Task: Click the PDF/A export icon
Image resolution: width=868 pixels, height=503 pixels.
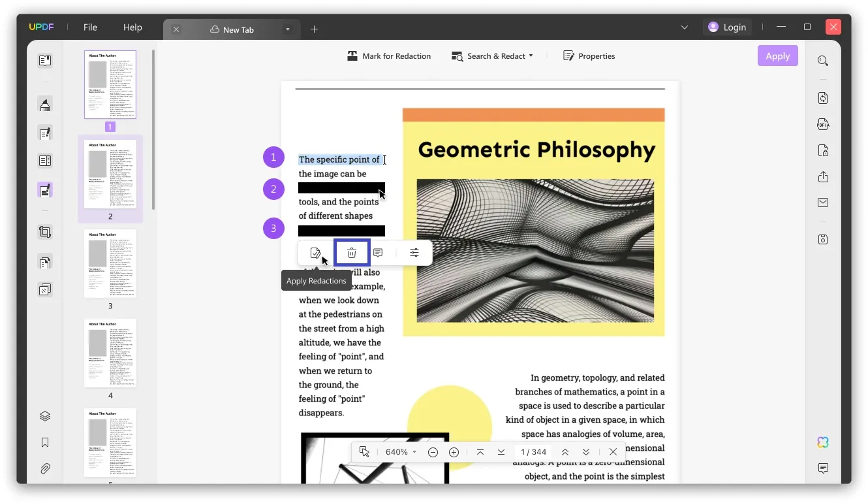Action: click(823, 124)
